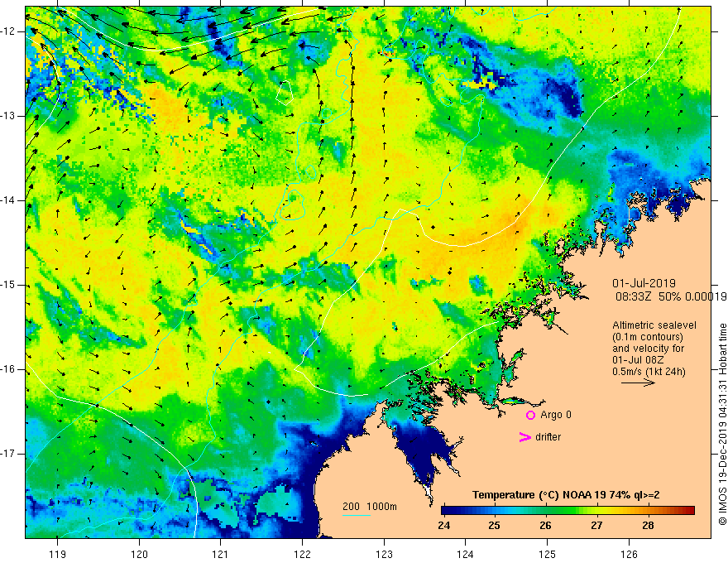Click the longitude label 122
The image size is (728, 563).
point(302,554)
